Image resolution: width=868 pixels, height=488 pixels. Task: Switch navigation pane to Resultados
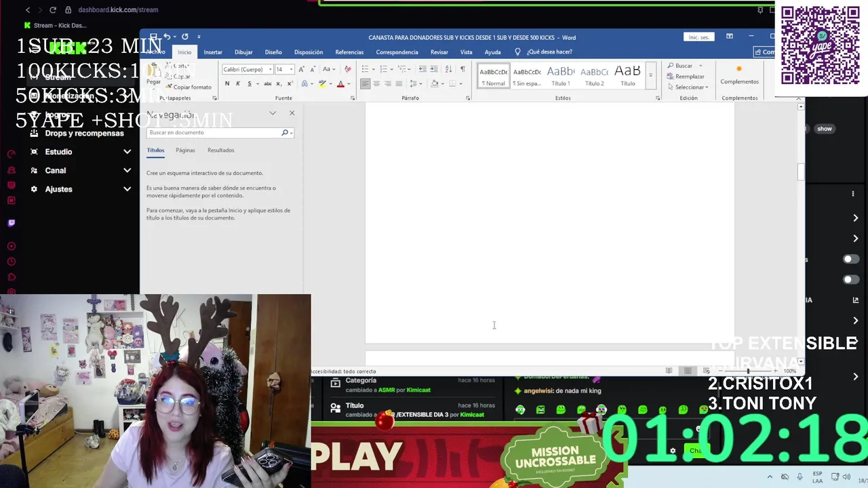coord(220,150)
